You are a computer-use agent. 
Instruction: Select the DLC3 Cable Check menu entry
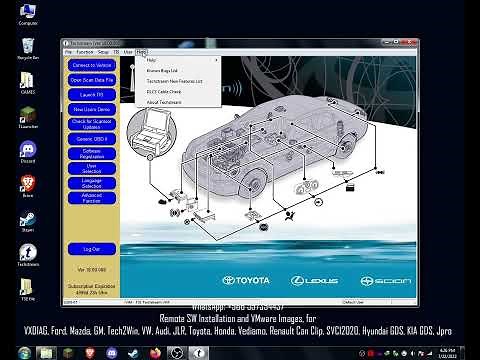178,92
